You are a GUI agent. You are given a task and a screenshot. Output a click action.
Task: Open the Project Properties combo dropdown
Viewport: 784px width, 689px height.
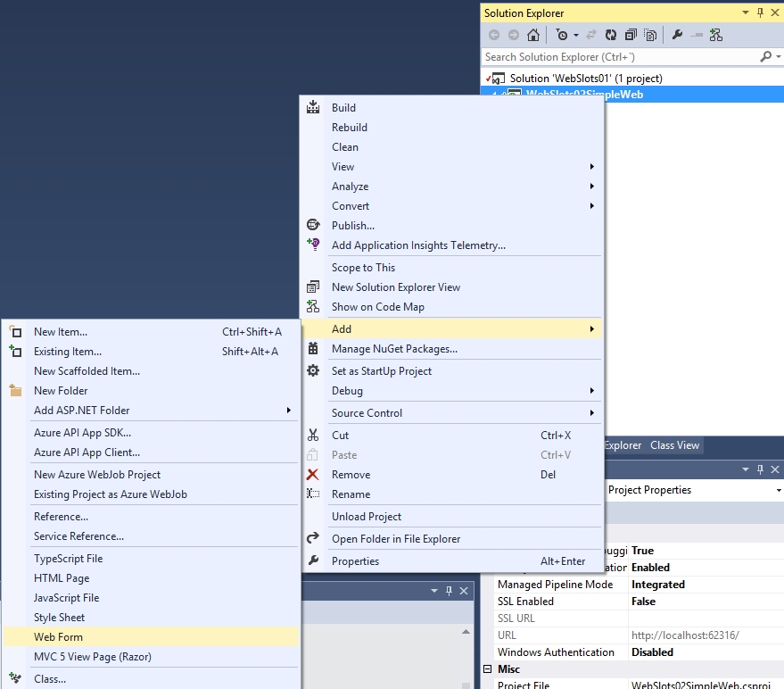tap(778, 490)
